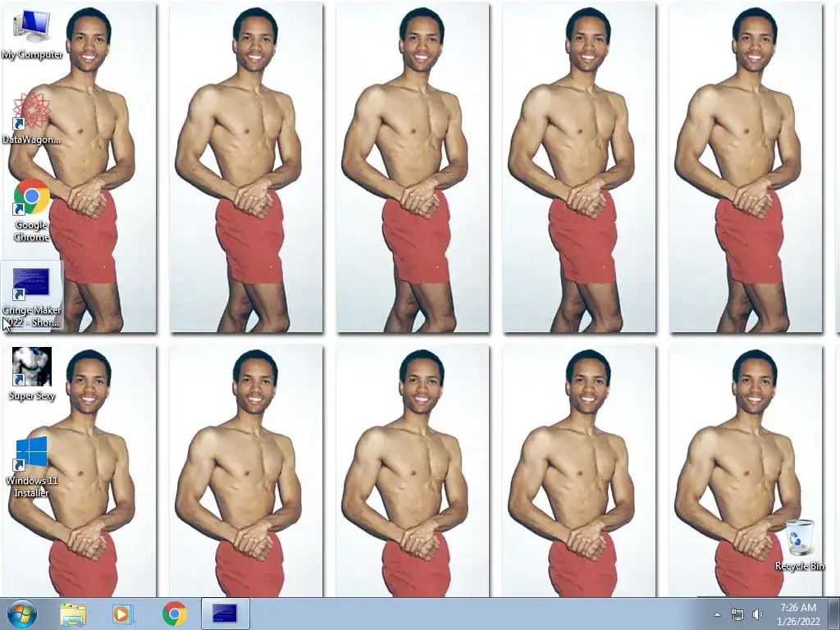Launch Windows Media Player from taskbar
This screenshot has width=840, height=630.
pos(123,614)
